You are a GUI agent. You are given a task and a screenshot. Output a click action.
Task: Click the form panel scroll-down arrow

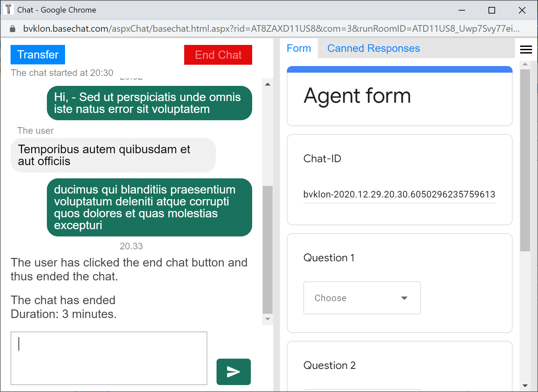tap(525, 385)
